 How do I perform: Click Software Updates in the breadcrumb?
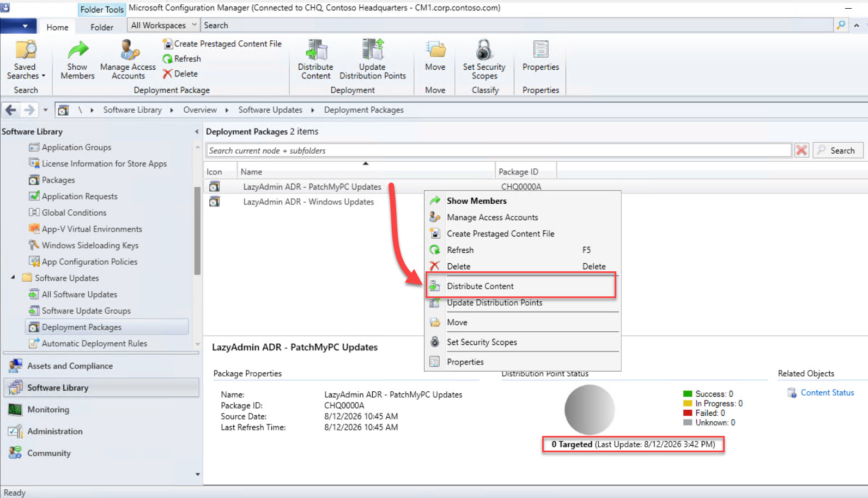pos(270,110)
